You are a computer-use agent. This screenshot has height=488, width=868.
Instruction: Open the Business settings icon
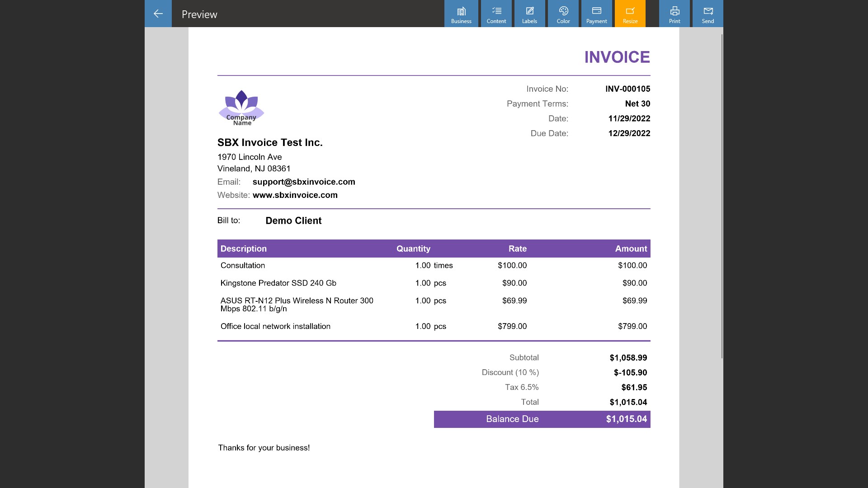click(x=461, y=14)
